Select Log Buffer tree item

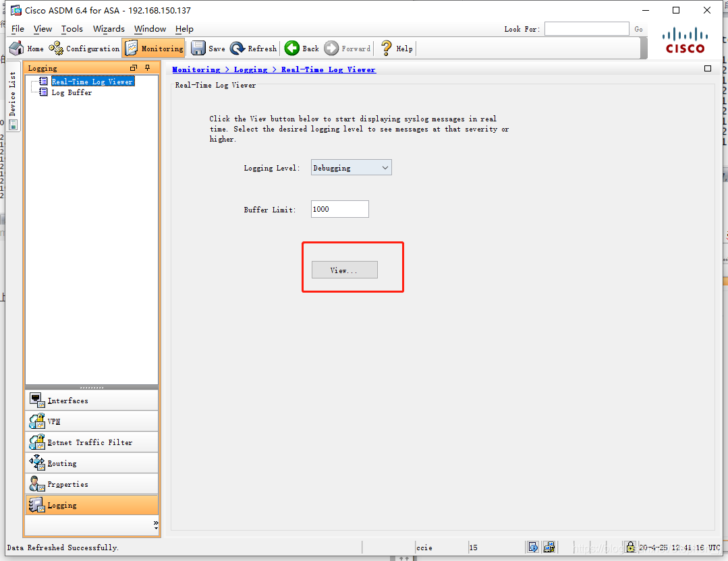click(x=72, y=92)
